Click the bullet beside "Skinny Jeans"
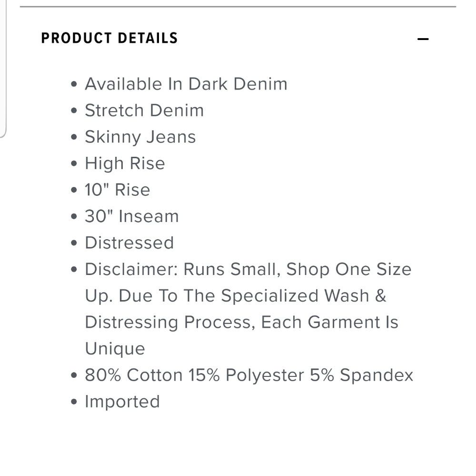476x476 pixels. coord(74,138)
